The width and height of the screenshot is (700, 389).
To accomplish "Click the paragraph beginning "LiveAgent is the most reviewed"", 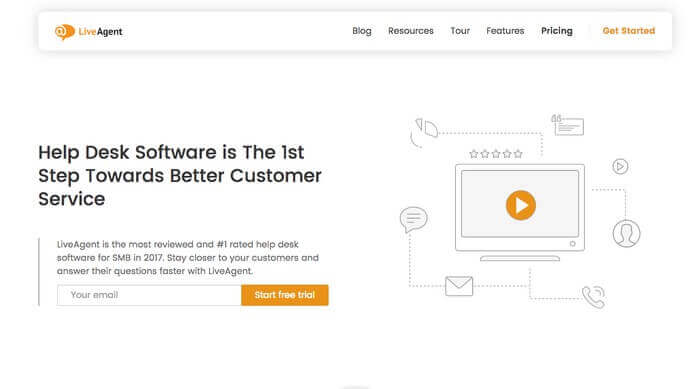I will (188, 258).
